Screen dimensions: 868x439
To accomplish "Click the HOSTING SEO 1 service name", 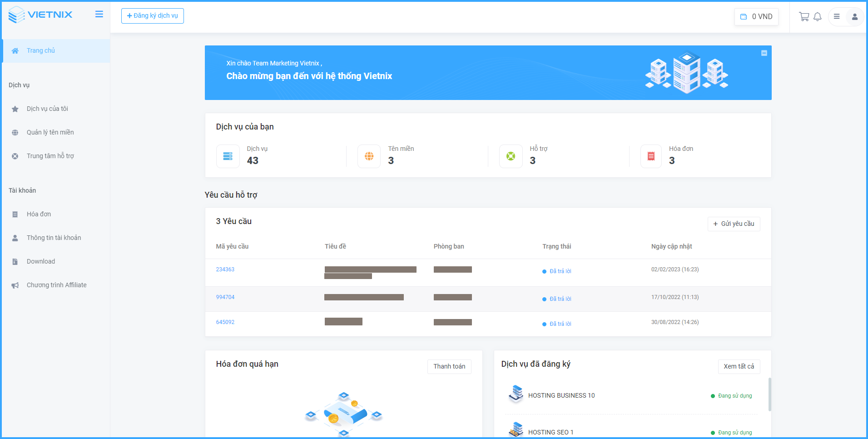I will (x=551, y=432).
